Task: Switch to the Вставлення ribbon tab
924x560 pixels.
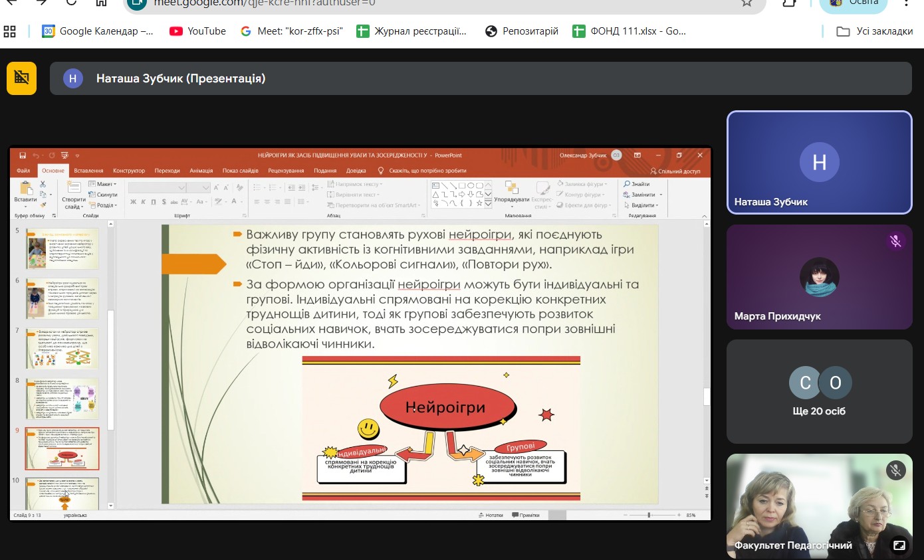Action: click(x=88, y=171)
